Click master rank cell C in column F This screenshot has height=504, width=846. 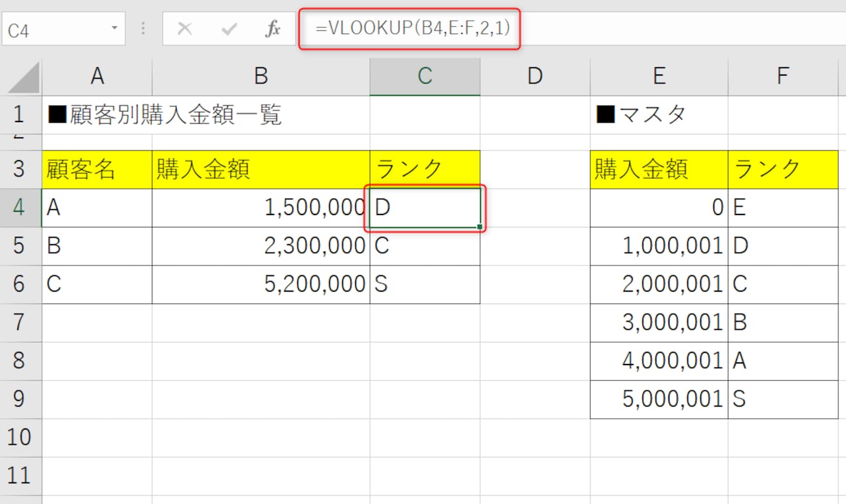pyautogui.click(x=783, y=284)
